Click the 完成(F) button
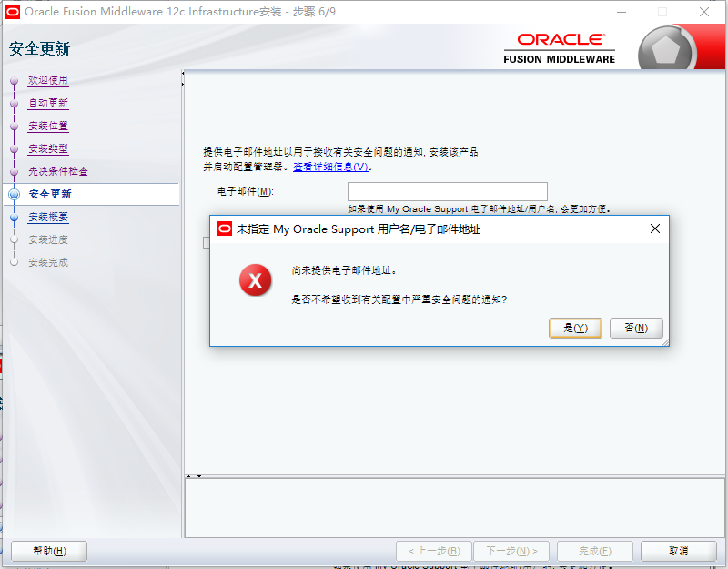 tap(595, 551)
